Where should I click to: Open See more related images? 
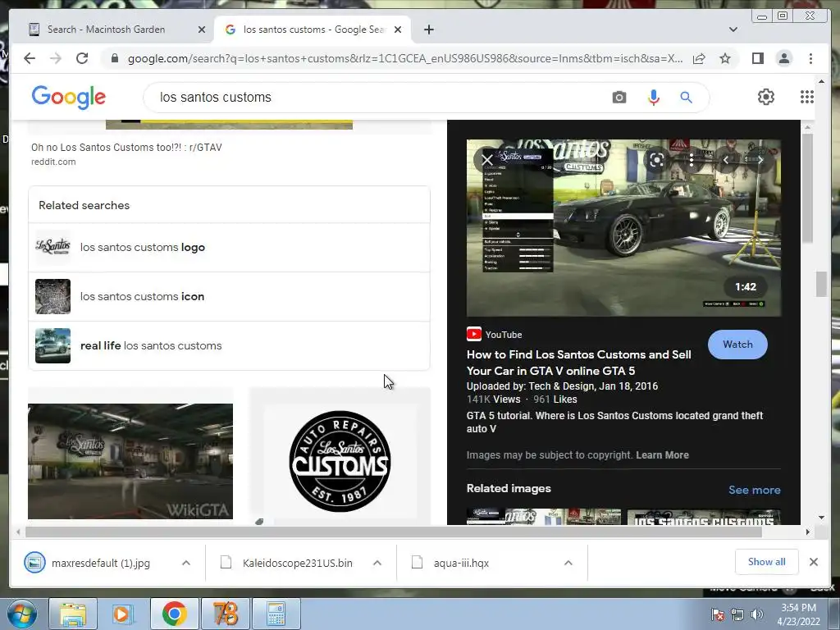[755, 490]
